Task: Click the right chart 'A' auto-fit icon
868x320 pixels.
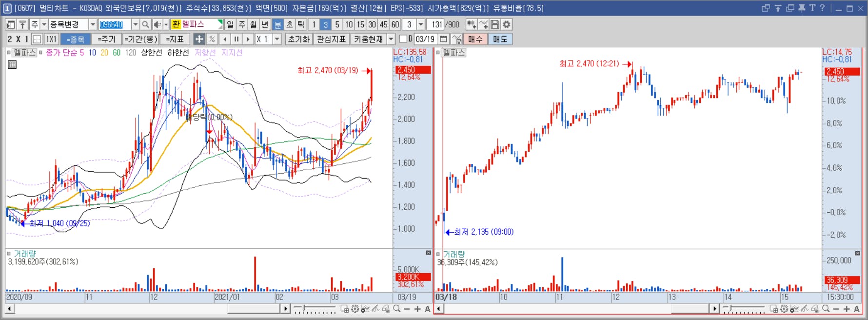Action: 857,309
